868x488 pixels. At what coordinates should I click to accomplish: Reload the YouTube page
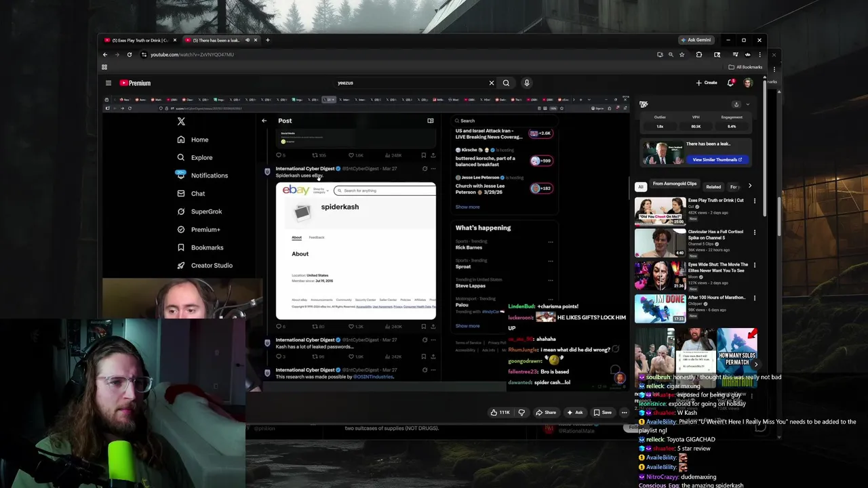[129, 54]
